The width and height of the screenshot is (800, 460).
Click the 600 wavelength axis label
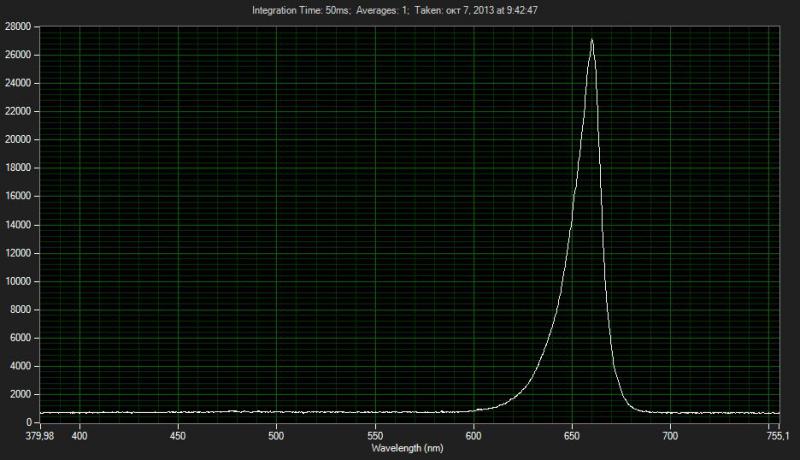tap(474, 436)
